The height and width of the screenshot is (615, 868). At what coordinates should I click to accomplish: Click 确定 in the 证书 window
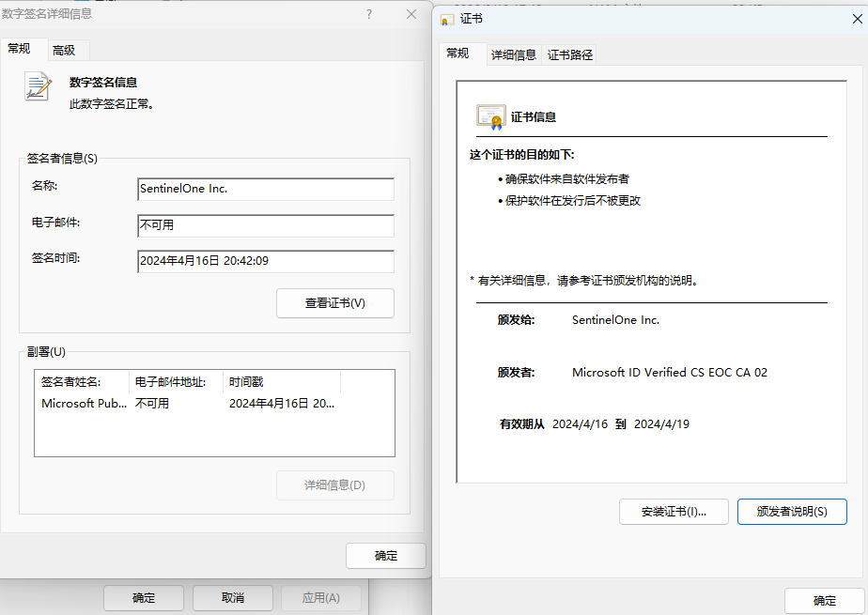tap(824, 601)
